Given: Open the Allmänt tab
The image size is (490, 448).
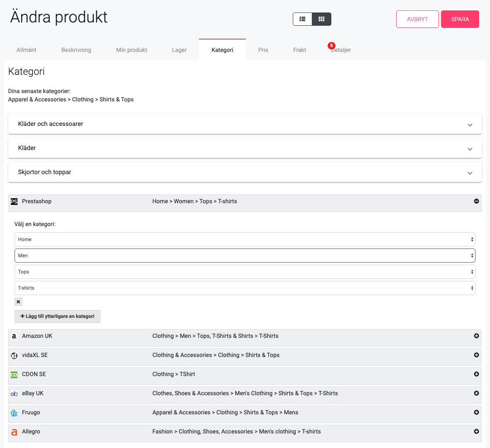Looking at the screenshot, I should tap(26, 50).
